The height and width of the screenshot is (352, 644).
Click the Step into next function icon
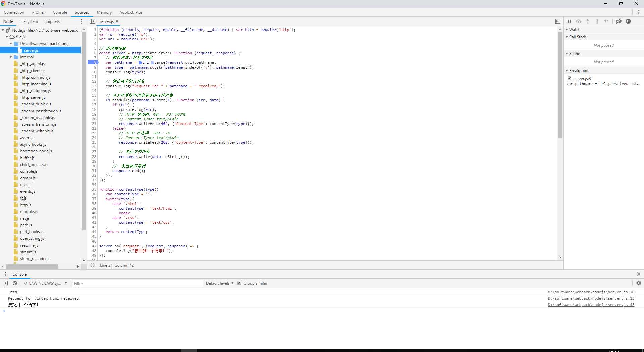(588, 21)
